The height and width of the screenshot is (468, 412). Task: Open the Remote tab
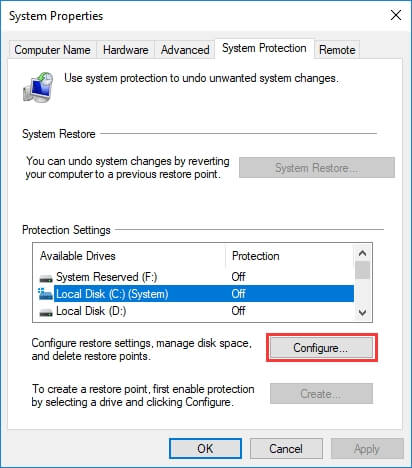click(x=337, y=50)
